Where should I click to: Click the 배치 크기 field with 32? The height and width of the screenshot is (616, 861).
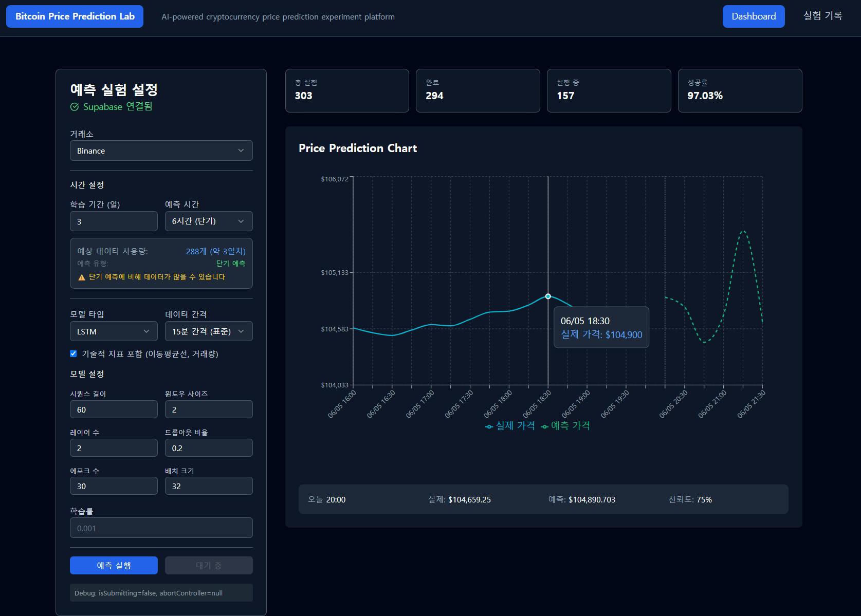point(209,486)
